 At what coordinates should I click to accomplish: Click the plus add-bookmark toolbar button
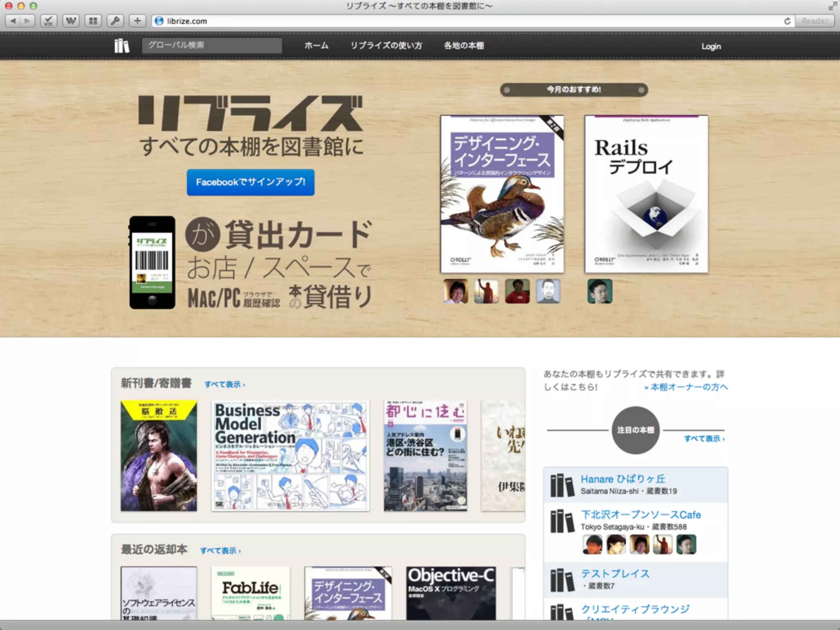pos(137,21)
